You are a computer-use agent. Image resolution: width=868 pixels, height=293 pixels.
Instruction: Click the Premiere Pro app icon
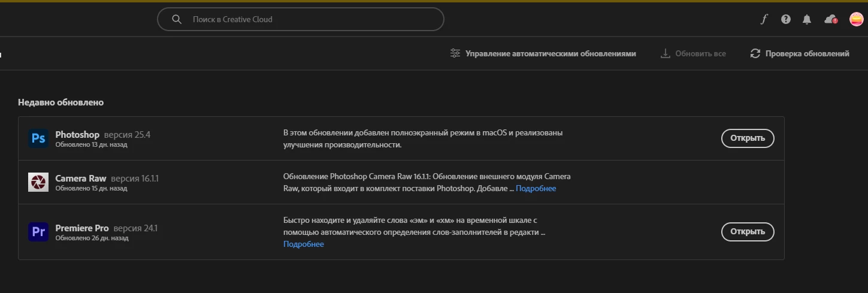(38, 232)
